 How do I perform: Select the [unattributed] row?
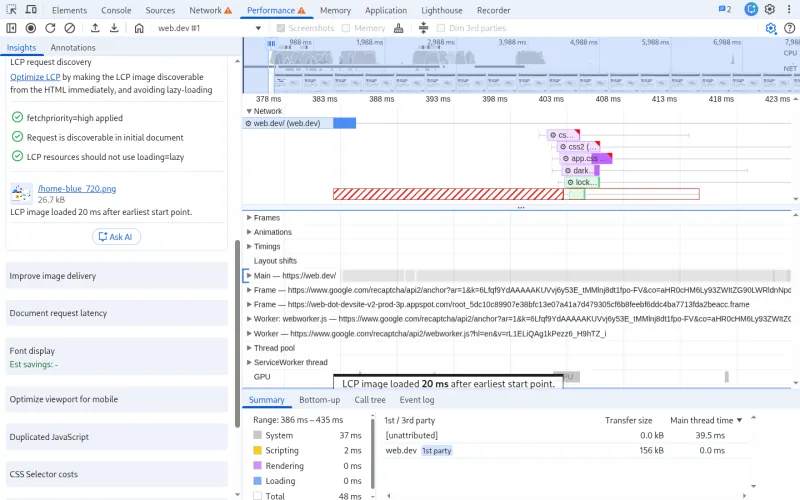[566, 435]
